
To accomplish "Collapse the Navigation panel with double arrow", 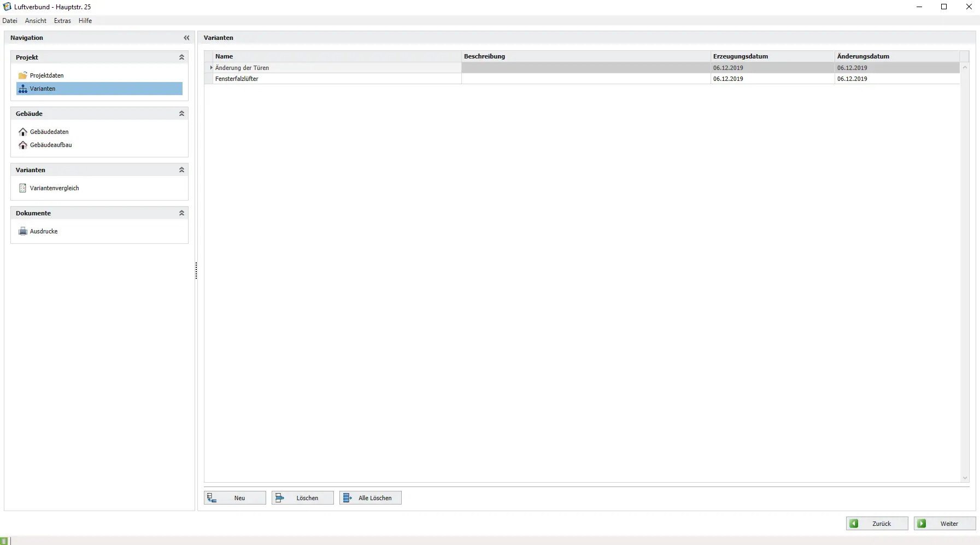I will point(186,38).
